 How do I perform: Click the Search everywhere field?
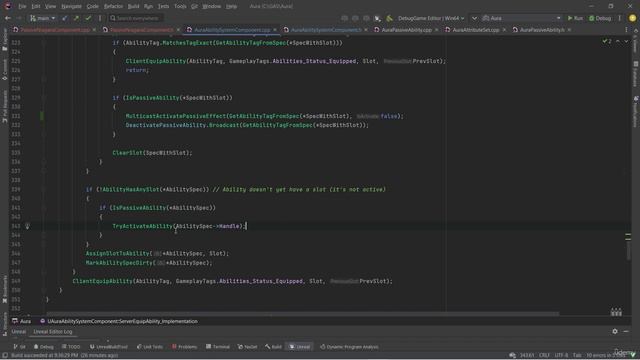(x=136, y=18)
